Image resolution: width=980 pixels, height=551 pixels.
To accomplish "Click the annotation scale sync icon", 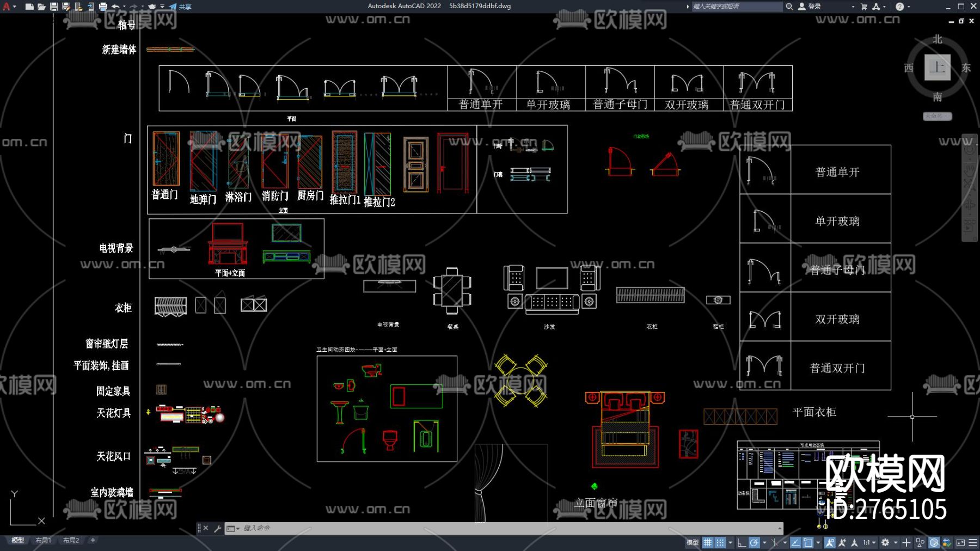I will click(x=855, y=542).
